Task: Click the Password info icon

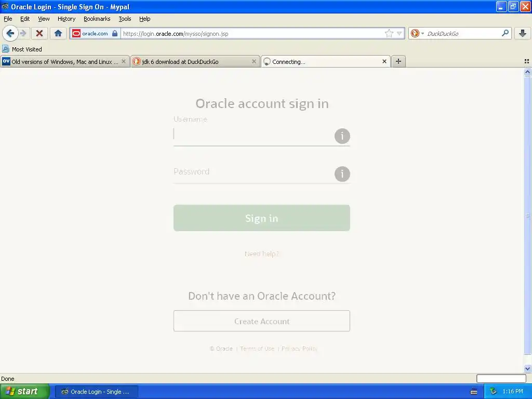Action: [342, 174]
